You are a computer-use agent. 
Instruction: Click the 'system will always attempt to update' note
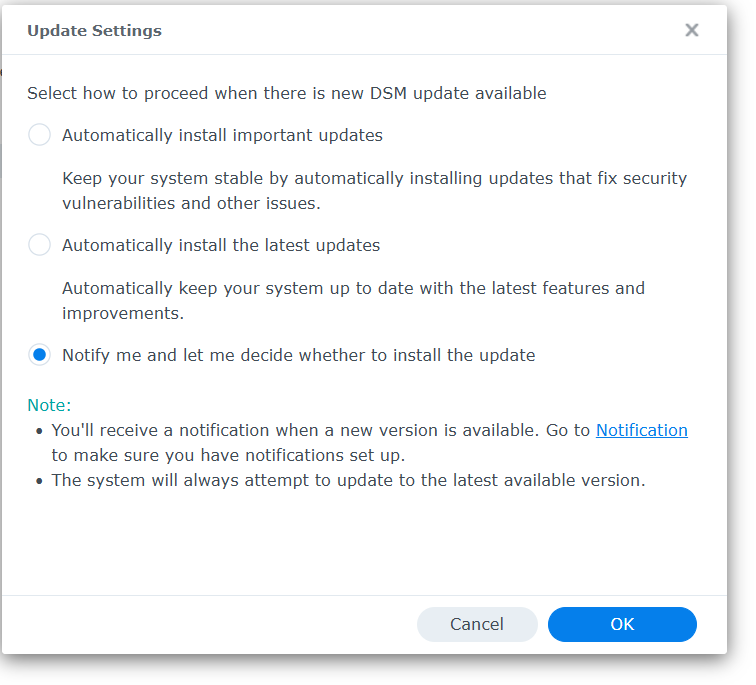pyautogui.click(x=348, y=480)
